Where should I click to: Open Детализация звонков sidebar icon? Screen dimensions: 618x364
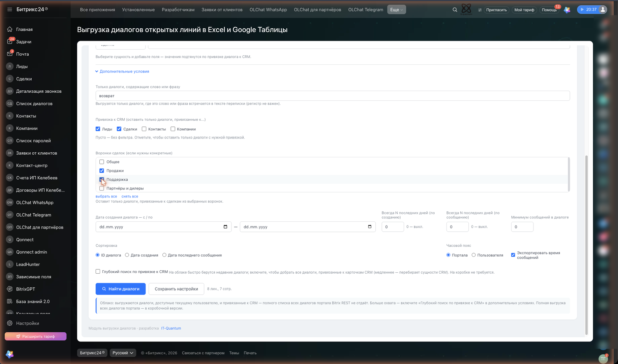coord(10,91)
